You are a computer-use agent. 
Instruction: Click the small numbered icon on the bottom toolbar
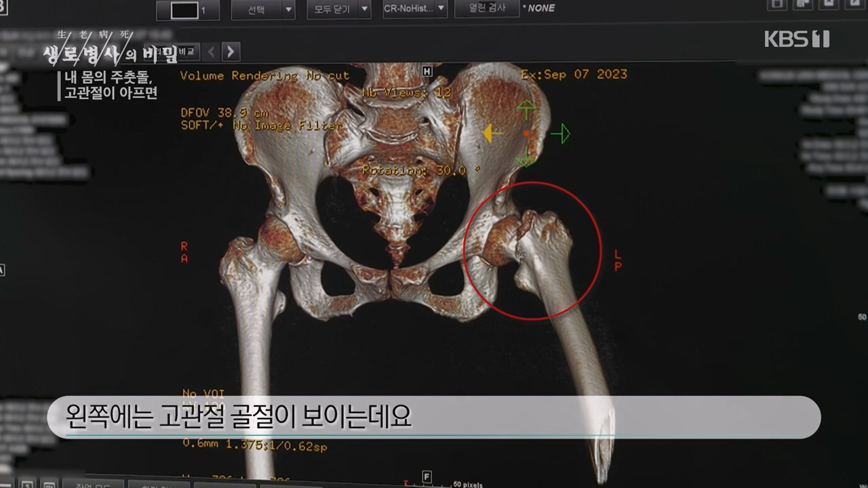pyautogui.click(x=28, y=485)
